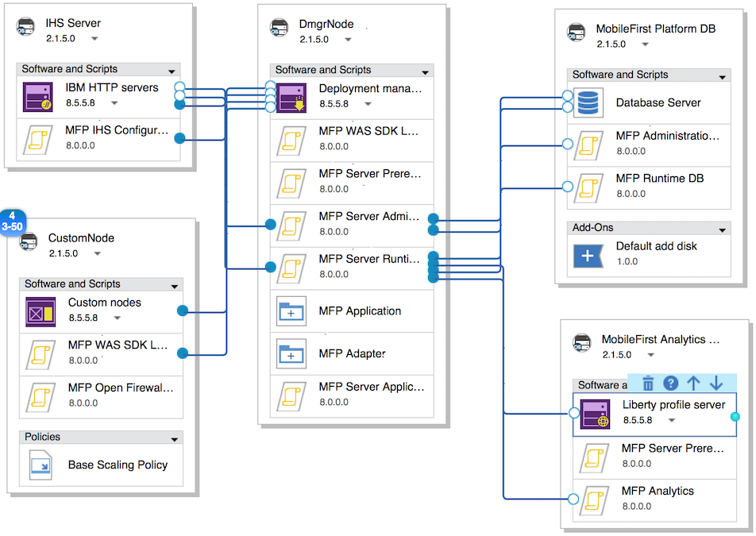Image resolution: width=756 pixels, height=536 pixels.
Task: Collapse the Policies section in CustomNode
Action: point(175,439)
